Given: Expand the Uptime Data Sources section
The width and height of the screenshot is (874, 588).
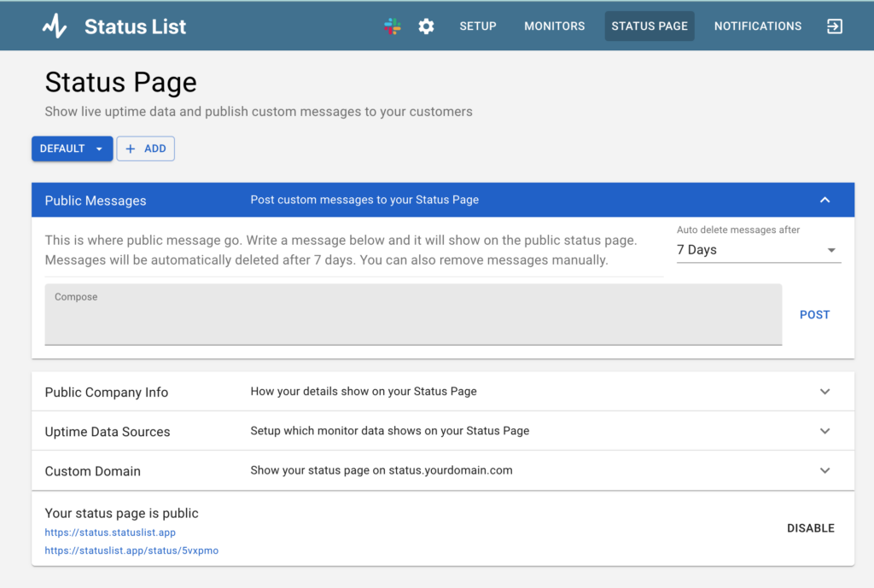Looking at the screenshot, I should pos(443,431).
